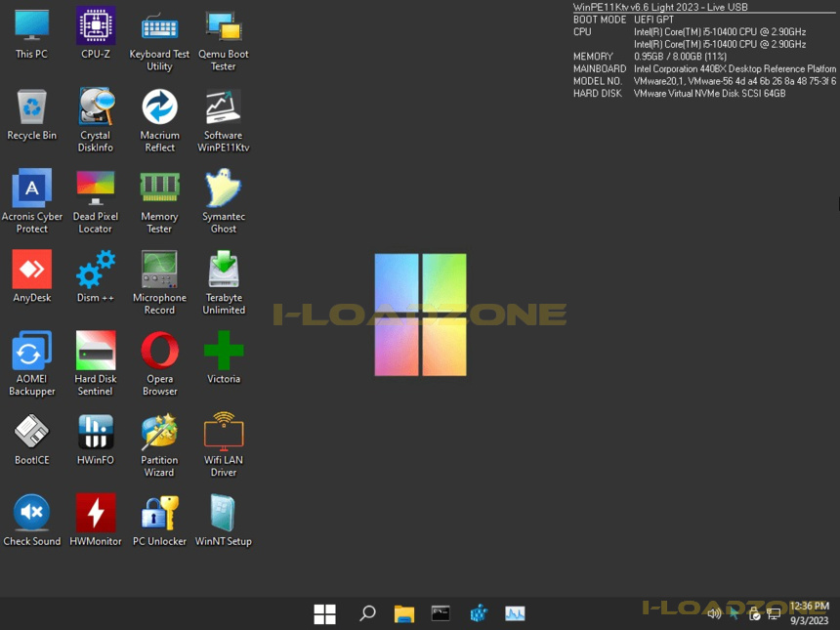Launch CPU-Z from the desktop
Viewport: 840px width, 630px height.
96,33
